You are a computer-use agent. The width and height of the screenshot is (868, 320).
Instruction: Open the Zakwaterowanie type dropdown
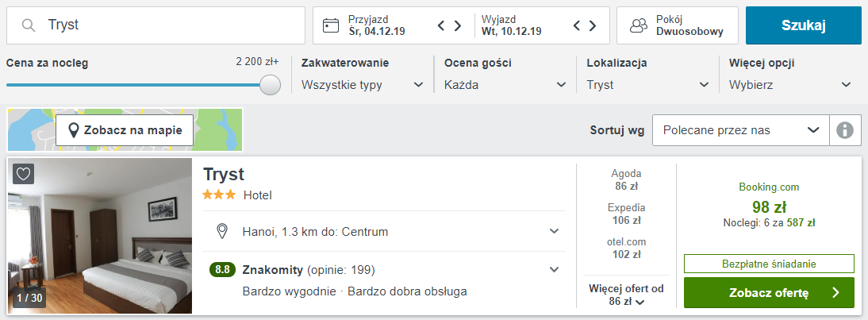(363, 85)
